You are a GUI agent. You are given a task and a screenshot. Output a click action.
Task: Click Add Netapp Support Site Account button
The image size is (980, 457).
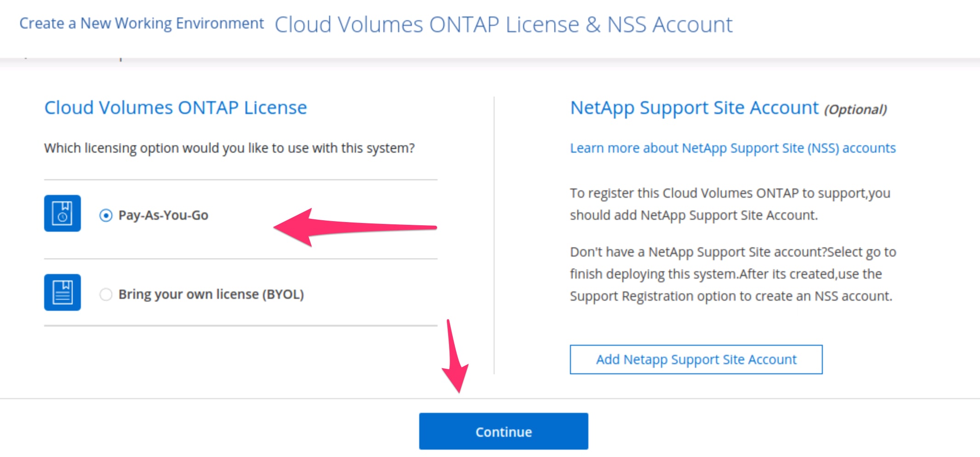pos(696,360)
